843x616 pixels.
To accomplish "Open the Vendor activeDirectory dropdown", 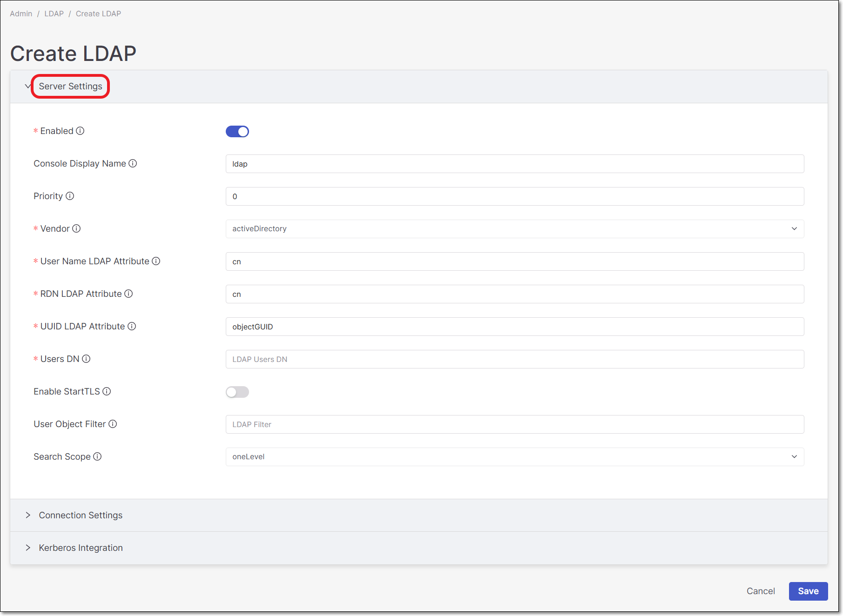I will (515, 229).
